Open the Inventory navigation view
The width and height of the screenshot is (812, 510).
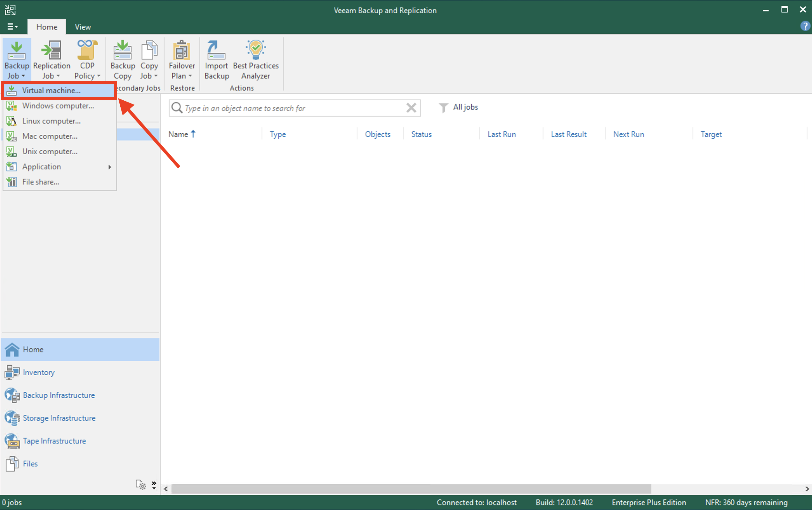[80, 372]
